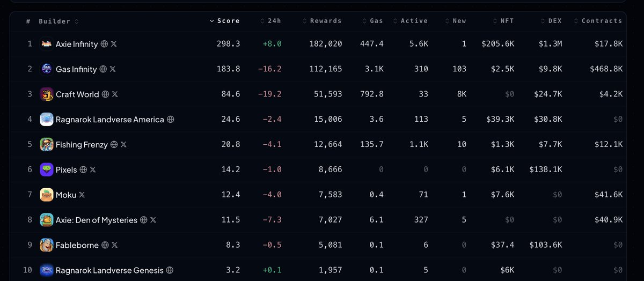Click Moku contracts value $41.6K
This screenshot has height=281, width=644.
click(609, 195)
